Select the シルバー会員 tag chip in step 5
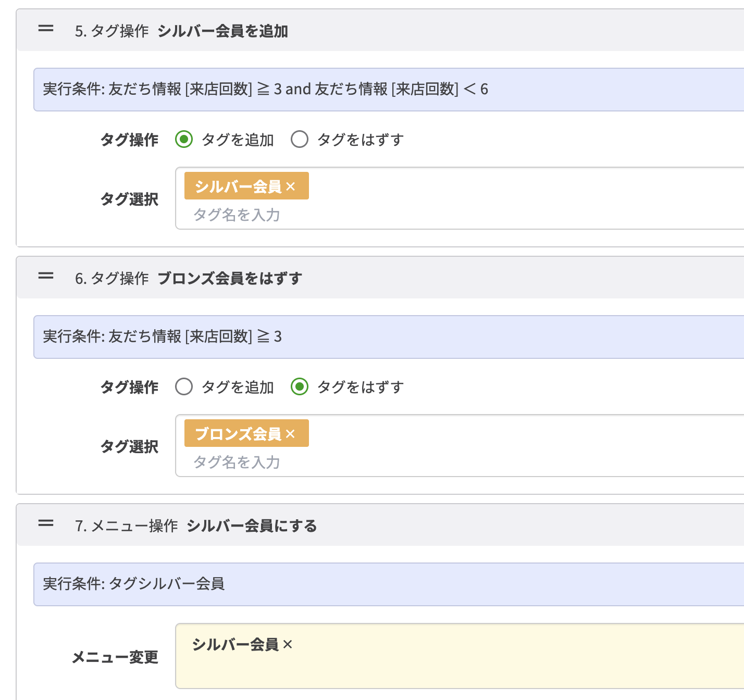Image resolution: width=744 pixels, height=700 pixels. [237, 185]
